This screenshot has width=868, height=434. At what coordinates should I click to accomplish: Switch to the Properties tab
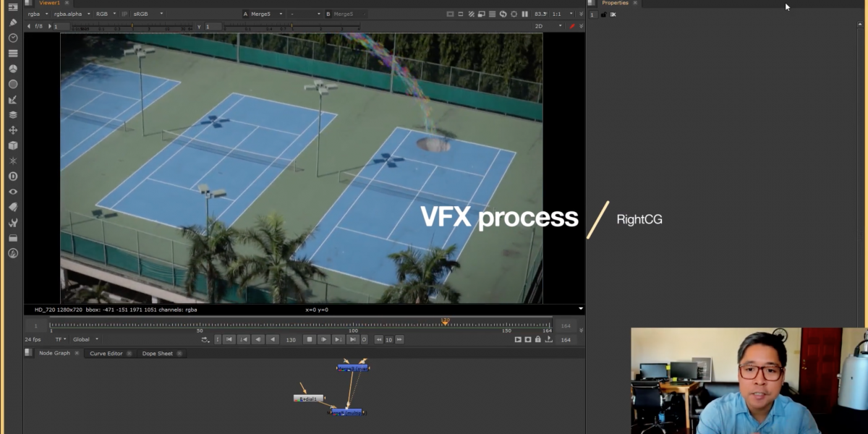(615, 3)
